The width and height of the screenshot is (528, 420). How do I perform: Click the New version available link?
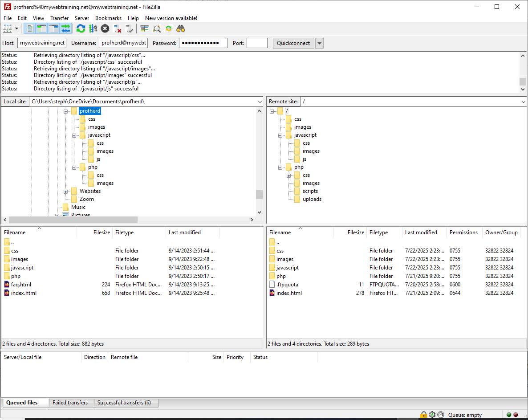171,18
